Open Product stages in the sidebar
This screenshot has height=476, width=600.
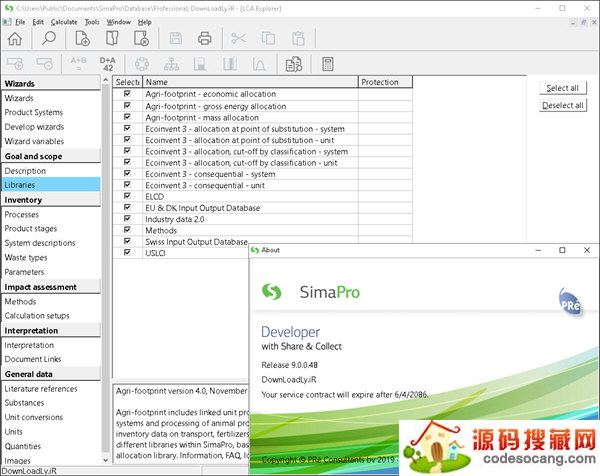31,228
